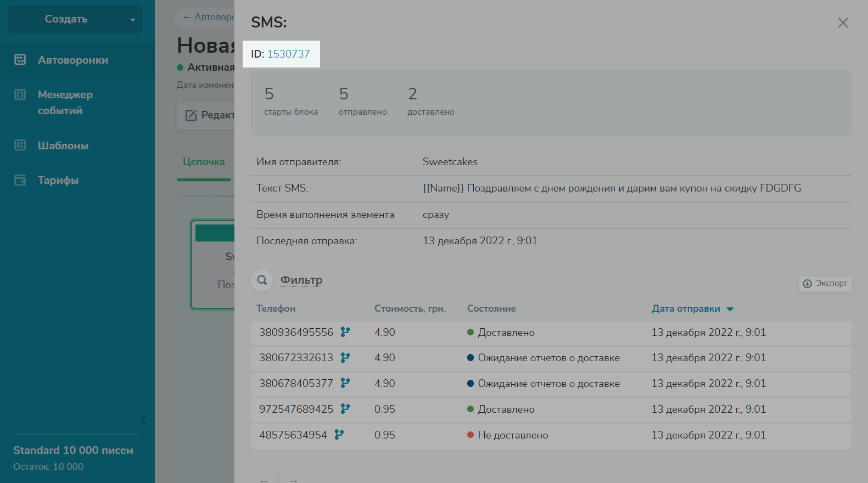The image size is (868, 483).
Task: Click the branch icon next to 380936495556
Action: (345, 332)
